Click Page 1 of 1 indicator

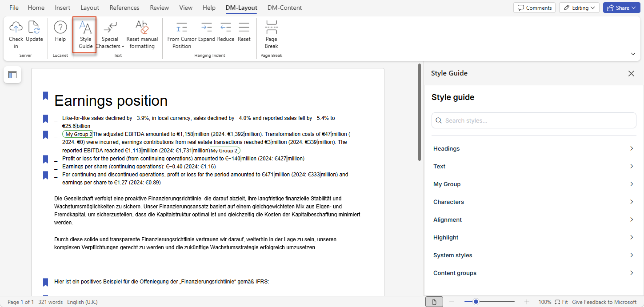coord(20,302)
